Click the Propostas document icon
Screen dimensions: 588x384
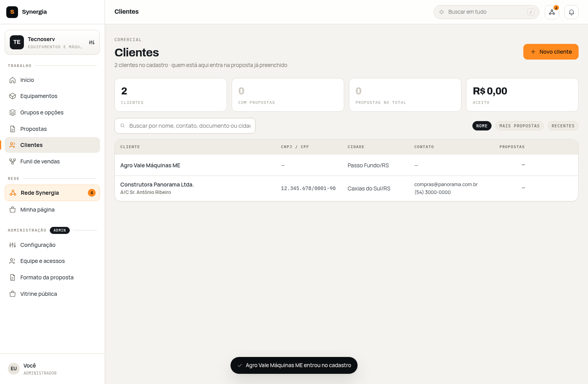[x=13, y=129]
